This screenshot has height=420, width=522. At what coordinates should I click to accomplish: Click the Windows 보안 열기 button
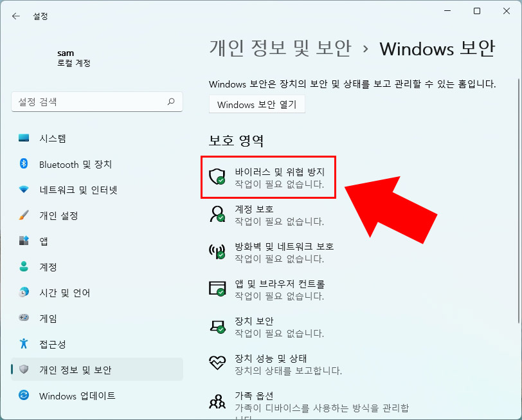[256, 104]
